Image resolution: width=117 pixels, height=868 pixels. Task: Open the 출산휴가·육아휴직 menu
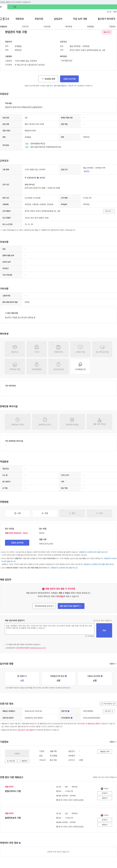pyautogui.click(x=107, y=19)
